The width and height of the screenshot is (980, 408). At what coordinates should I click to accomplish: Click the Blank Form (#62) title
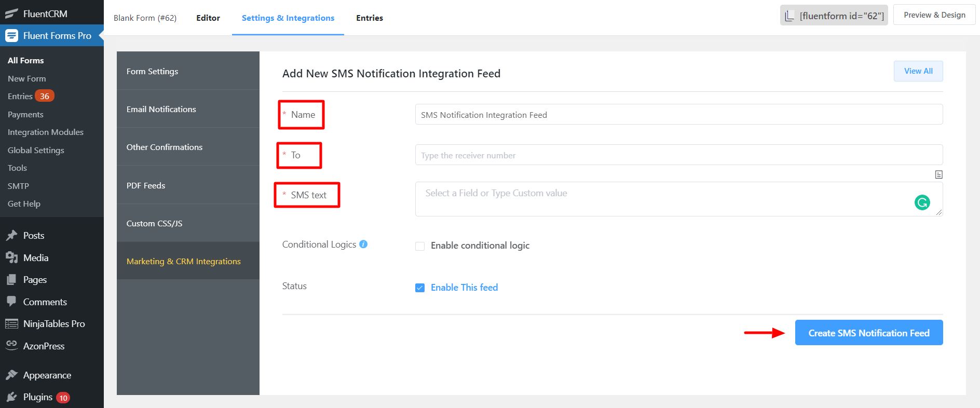pyautogui.click(x=145, y=18)
